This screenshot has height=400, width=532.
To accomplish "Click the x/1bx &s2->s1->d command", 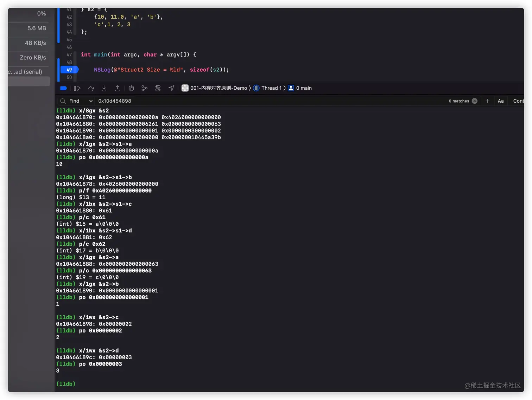I will pos(94,231).
